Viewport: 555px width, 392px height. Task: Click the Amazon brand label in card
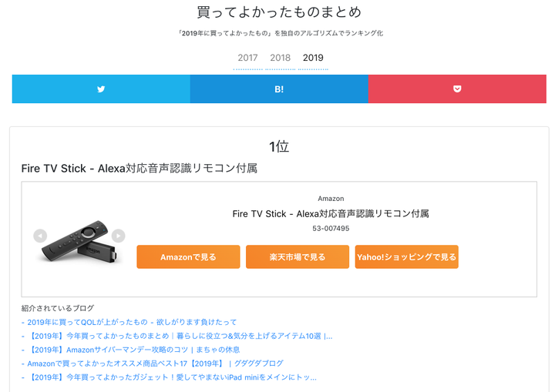pyautogui.click(x=331, y=199)
